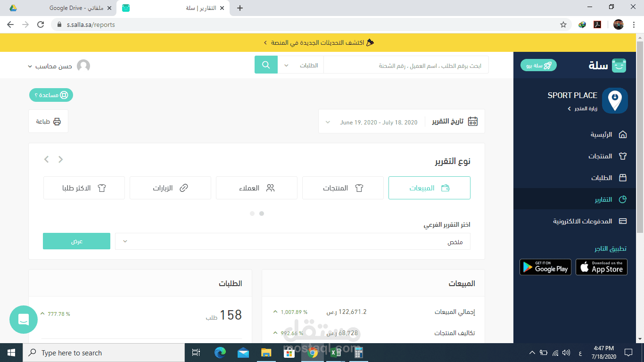Open the live chat support widget
Image resolution: width=644 pixels, height=362 pixels.
click(23, 320)
